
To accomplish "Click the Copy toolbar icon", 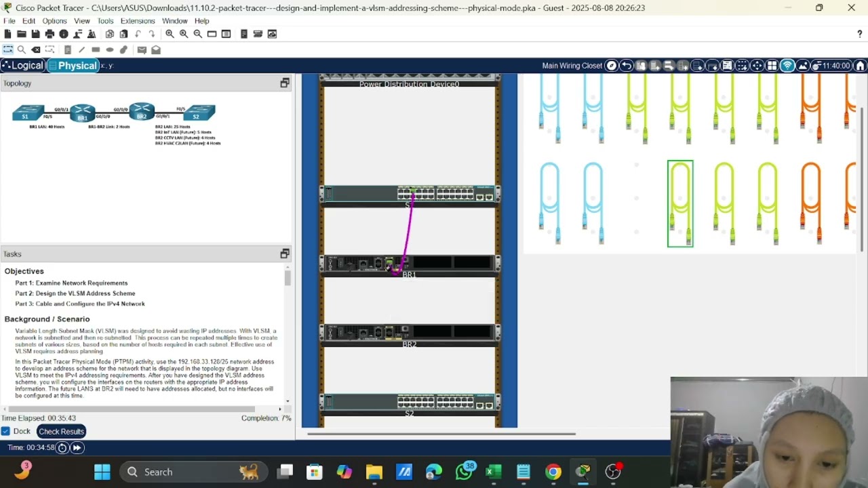I will pyautogui.click(x=109, y=34).
